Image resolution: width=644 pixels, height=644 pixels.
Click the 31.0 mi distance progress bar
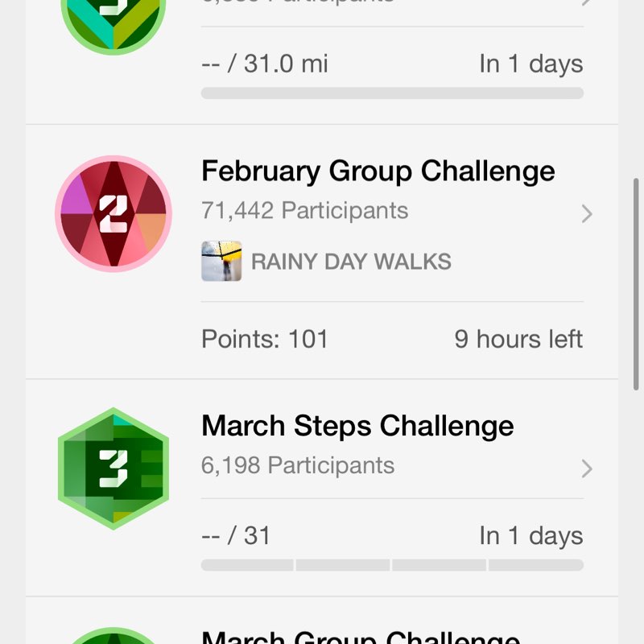(392, 93)
